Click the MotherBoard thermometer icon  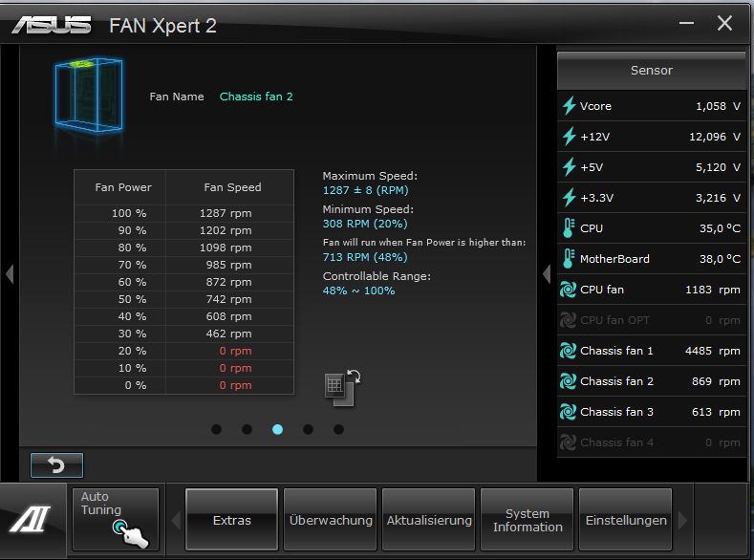click(x=569, y=259)
